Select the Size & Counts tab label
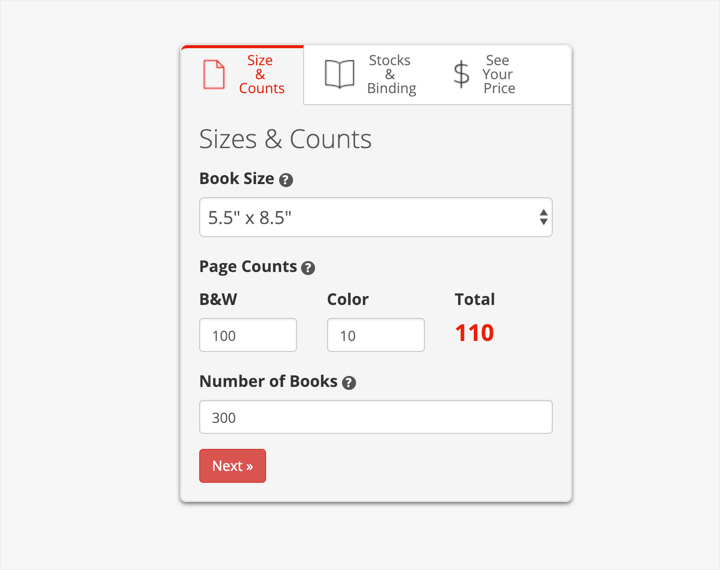Screen dimensions: 720x570 point(261,74)
